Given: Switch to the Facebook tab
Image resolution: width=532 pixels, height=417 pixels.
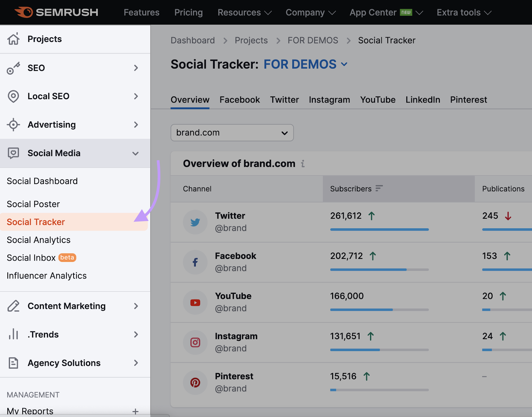Looking at the screenshot, I should (x=240, y=100).
